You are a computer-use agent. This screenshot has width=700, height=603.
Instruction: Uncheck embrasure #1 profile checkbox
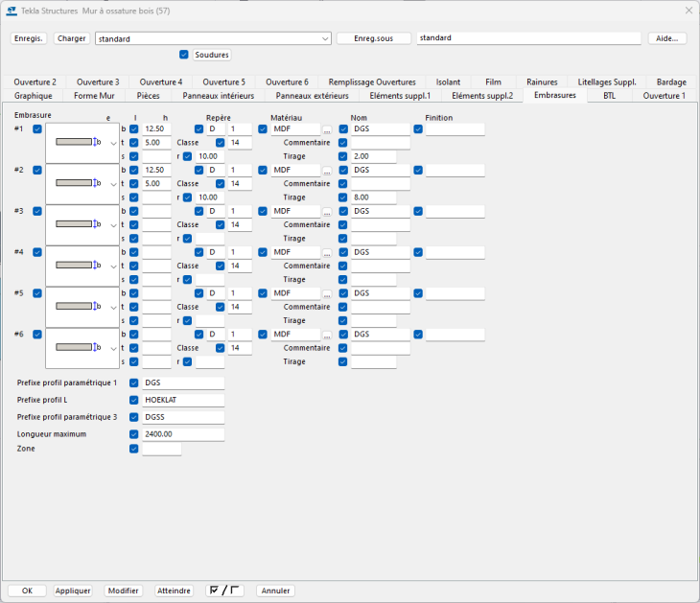37,129
